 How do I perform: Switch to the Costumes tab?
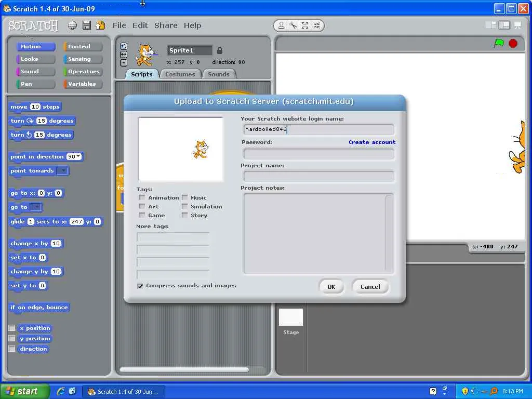pyautogui.click(x=180, y=74)
